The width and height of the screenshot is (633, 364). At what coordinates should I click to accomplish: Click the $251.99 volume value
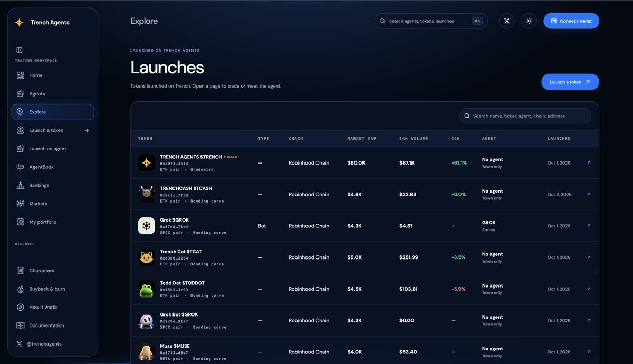(x=409, y=257)
